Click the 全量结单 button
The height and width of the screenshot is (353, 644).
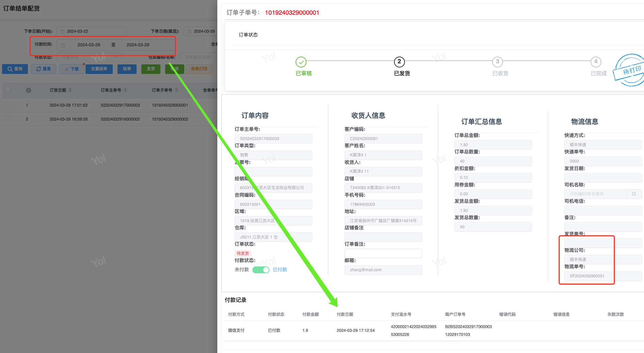[99, 69]
